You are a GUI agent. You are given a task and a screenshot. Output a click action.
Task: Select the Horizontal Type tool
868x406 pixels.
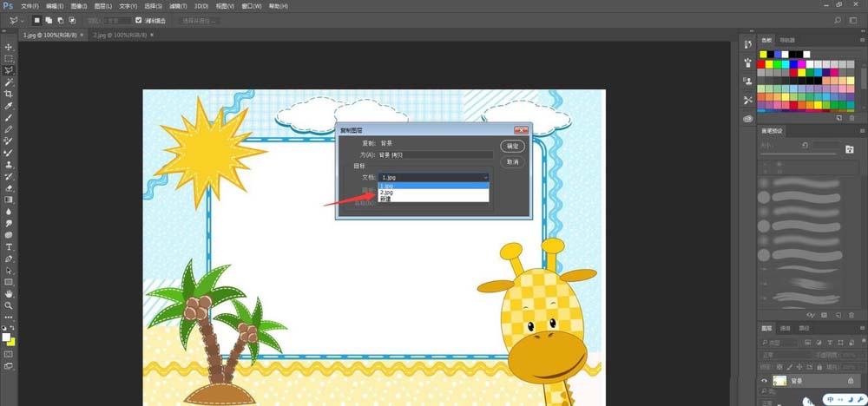(9, 246)
